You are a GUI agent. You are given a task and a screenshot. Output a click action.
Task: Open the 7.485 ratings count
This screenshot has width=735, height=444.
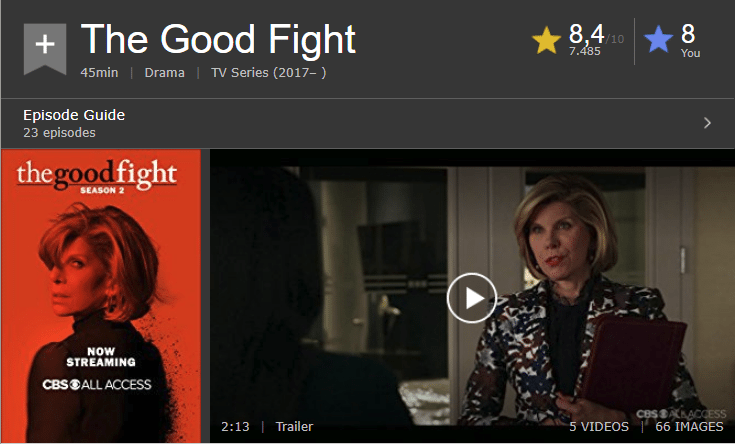(x=585, y=51)
